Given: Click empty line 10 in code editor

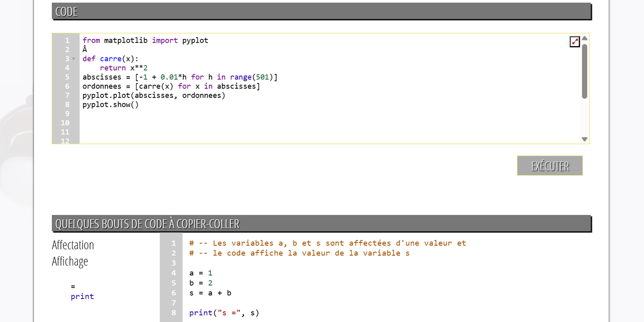Looking at the screenshot, I should (x=330, y=123).
